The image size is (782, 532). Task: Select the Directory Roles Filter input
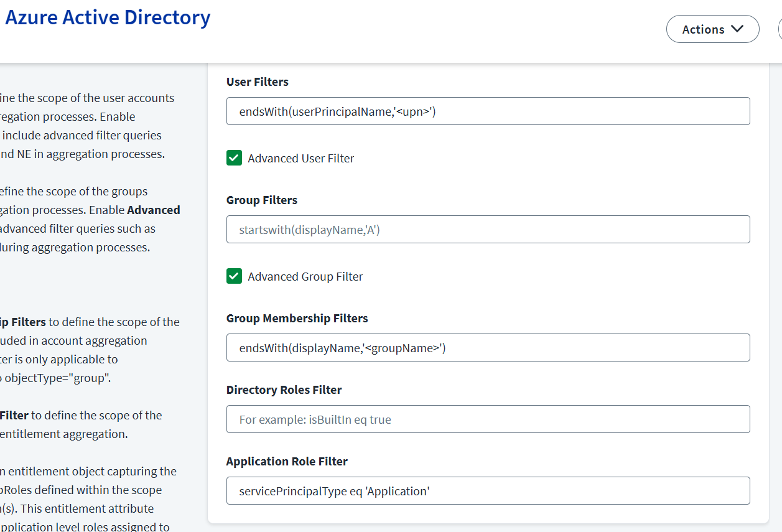pos(488,419)
